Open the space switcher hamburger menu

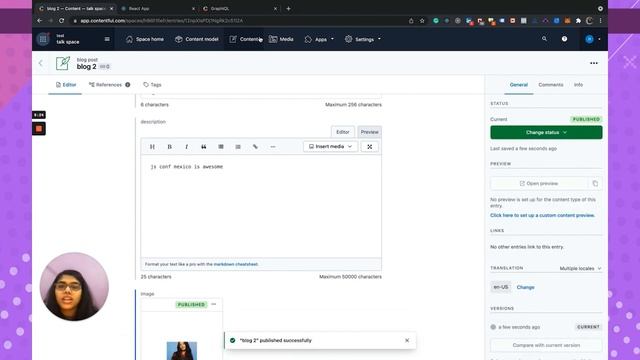pyautogui.click(x=107, y=39)
